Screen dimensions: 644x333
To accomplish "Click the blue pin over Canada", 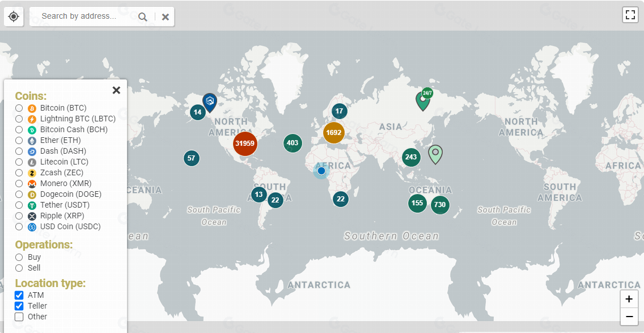I will click(x=210, y=102).
